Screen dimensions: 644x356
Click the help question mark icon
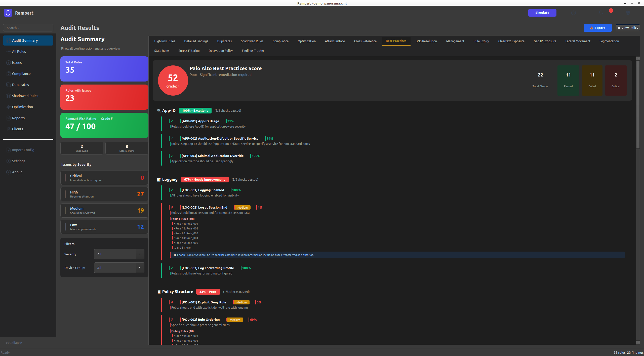tap(574, 13)
